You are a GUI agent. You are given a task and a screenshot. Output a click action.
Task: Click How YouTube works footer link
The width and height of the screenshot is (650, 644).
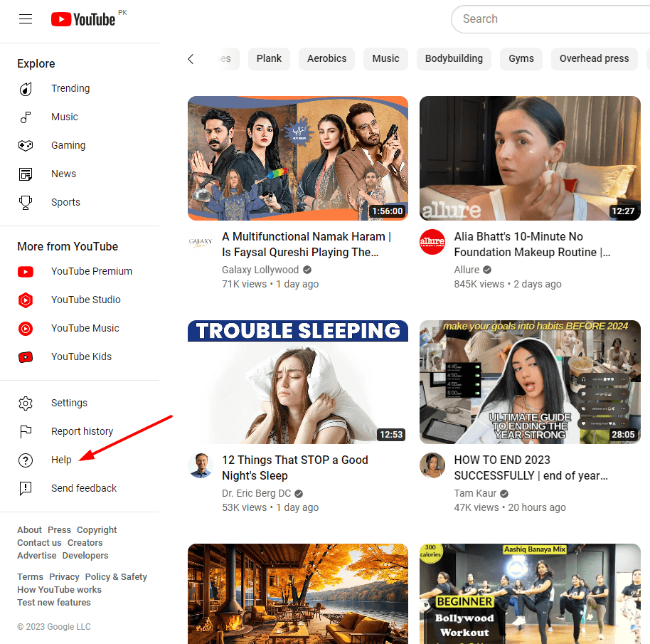tap(59, 590)
